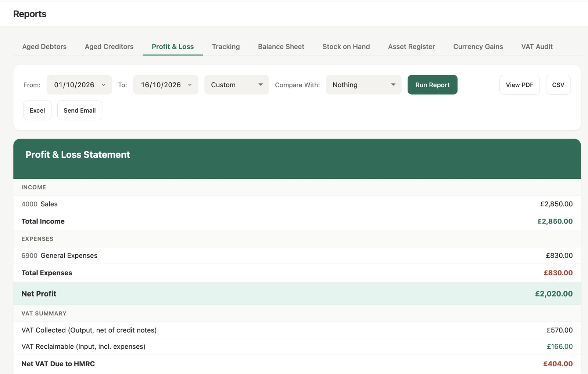Click VAT Reclaimable (Input) row
The width and height of the screenshot is (588, 374).
[297, 346]
